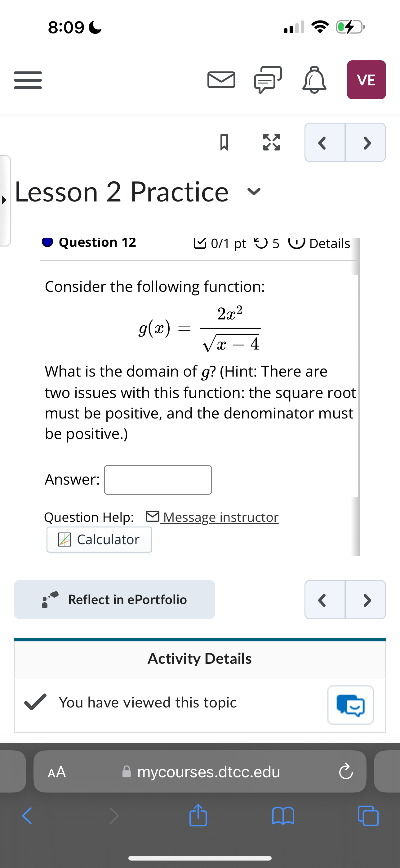Screen dimensions: 400x868
Task: Open the bell notifications icon
Action: (x=314, y=80)
